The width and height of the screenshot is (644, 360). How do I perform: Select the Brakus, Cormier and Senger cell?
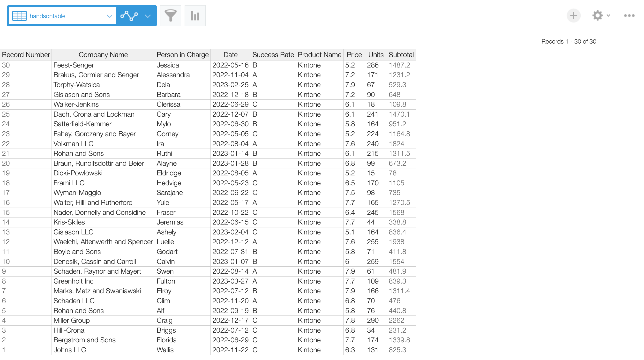[x=103, y=75]
